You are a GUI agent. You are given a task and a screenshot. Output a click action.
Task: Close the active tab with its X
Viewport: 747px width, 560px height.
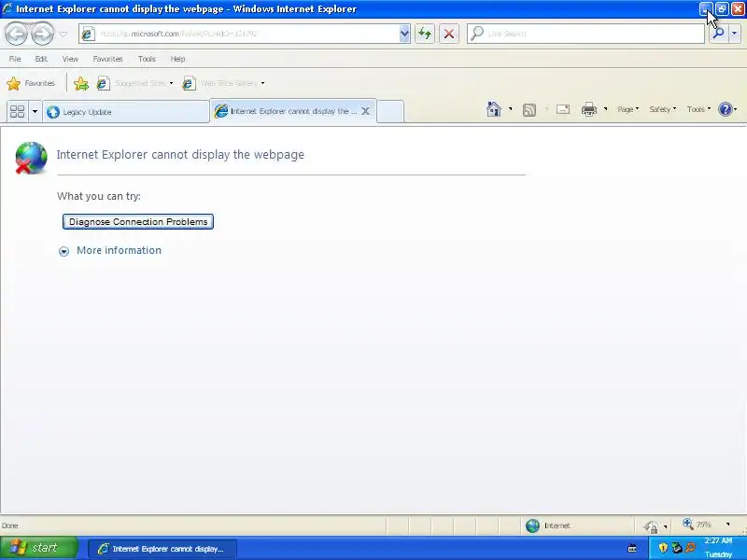click(x=365, y=111)
